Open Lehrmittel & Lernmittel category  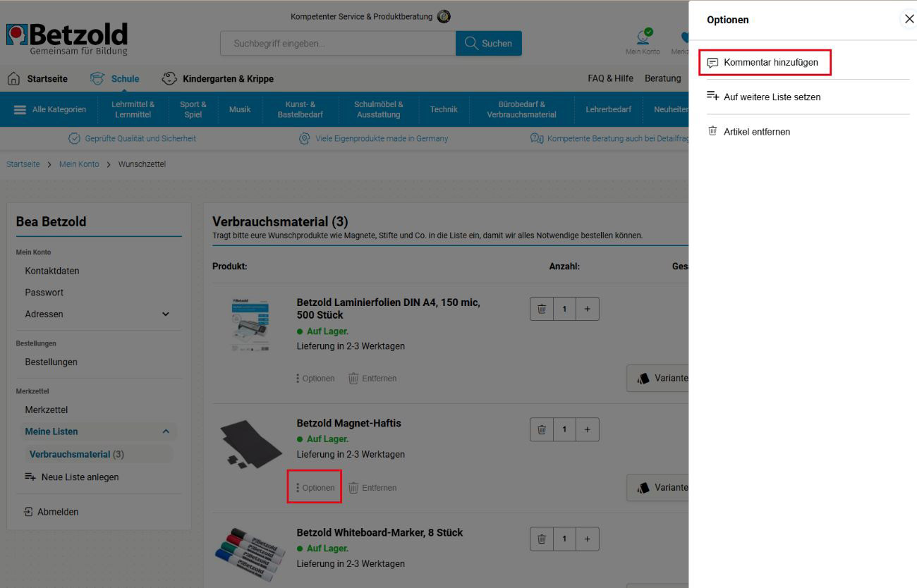(133, 109)
